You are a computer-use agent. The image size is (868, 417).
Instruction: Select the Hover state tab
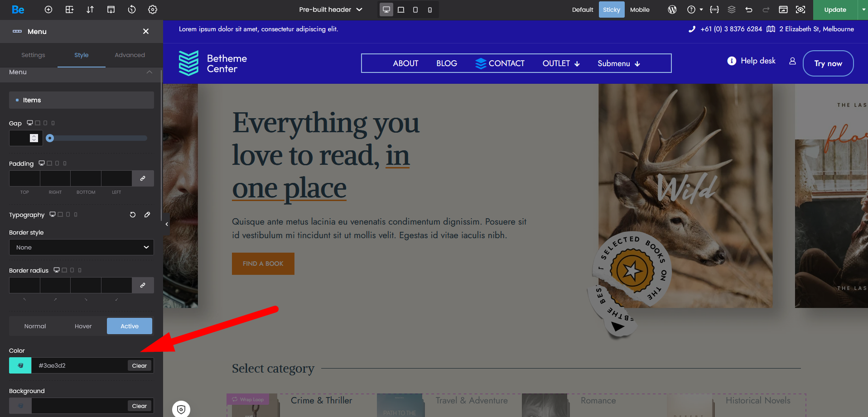(x=83, y=326)
